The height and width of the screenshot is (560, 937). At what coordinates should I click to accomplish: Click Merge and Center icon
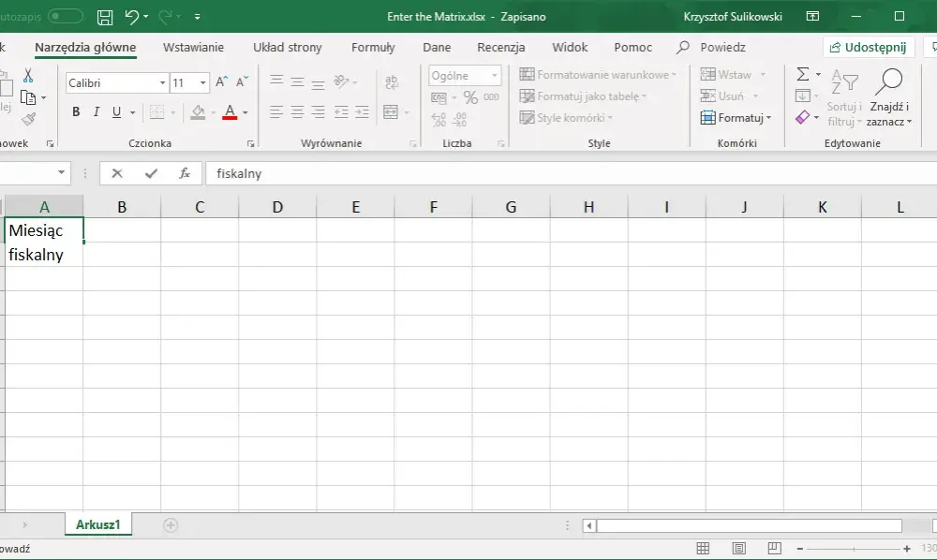(391, 111)
